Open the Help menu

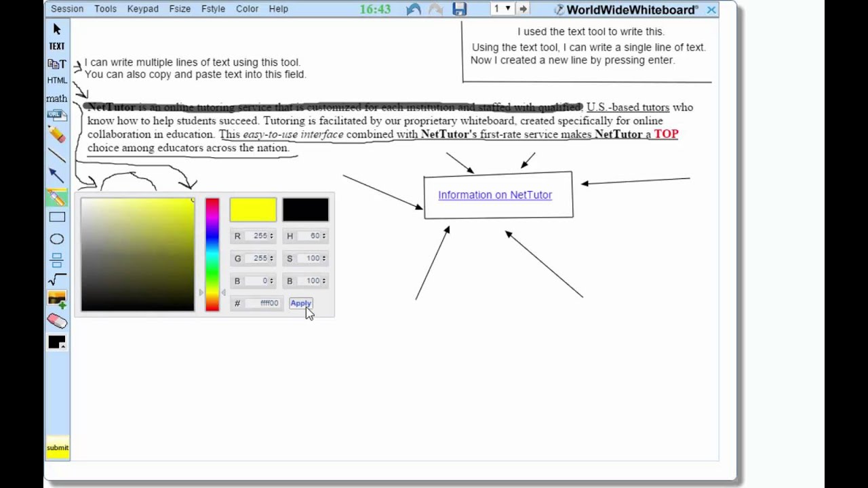278,9
